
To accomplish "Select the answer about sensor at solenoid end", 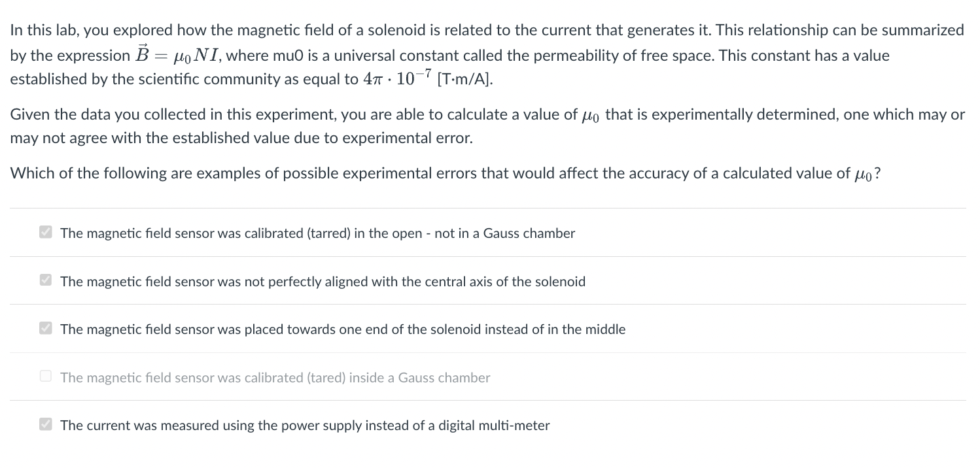I will pyautogui.click(x=343, y=329).
